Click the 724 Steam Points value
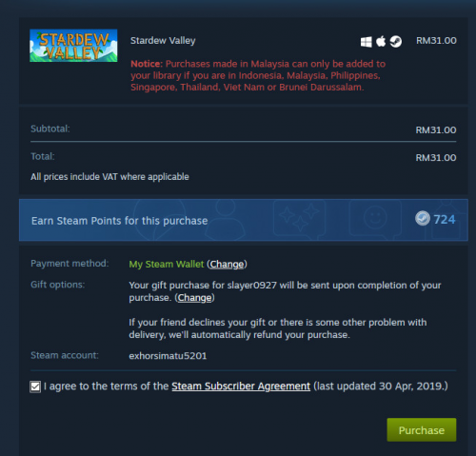Image resolution: width=476 pixels, height=456 pixels. (445, 219)
